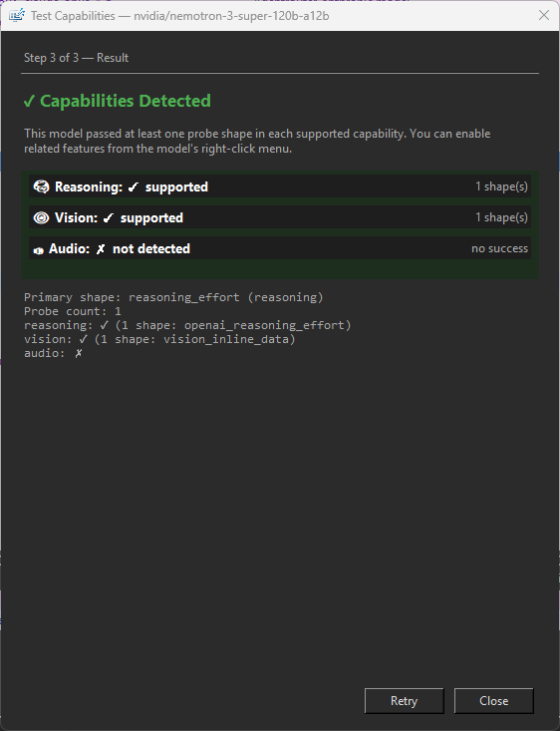This screenshot has height=731, width=560.
Task: Select the Vision supported row
Action: click(280, 217)
